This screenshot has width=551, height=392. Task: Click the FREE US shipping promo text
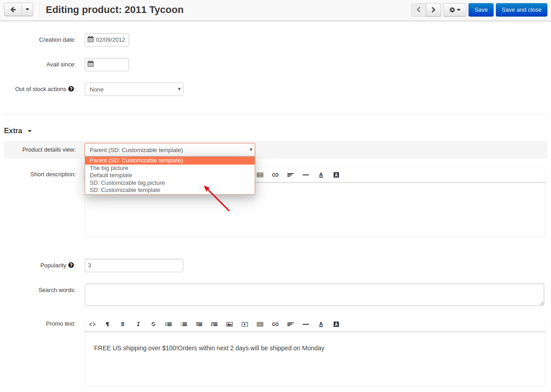pos(209,348)
